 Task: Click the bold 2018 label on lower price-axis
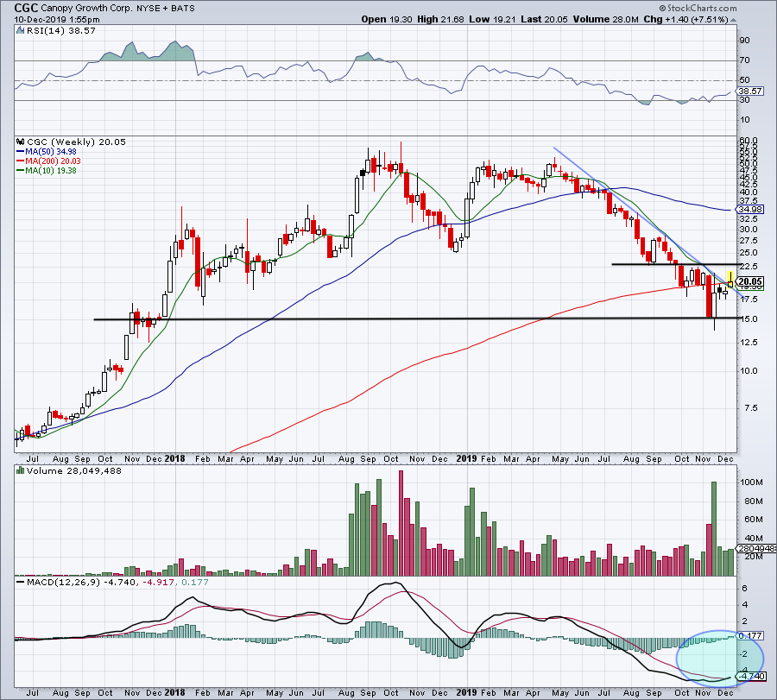tap(175, 458)
